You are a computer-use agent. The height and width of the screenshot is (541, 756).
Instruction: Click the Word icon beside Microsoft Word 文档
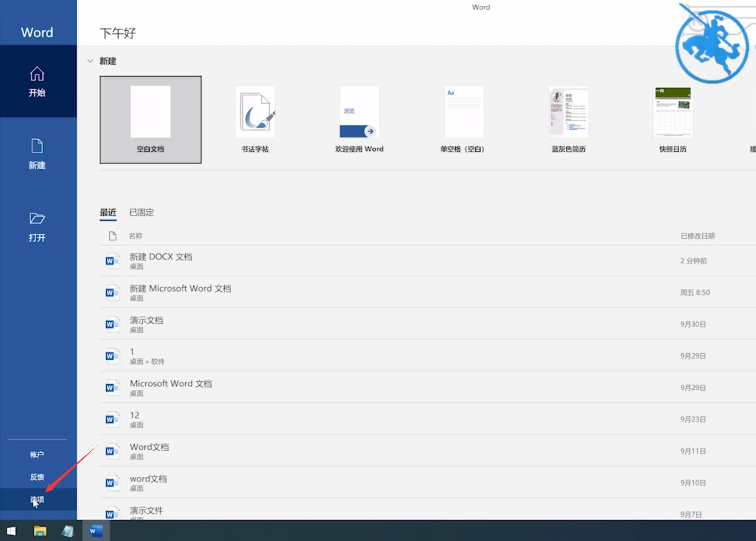112,388
